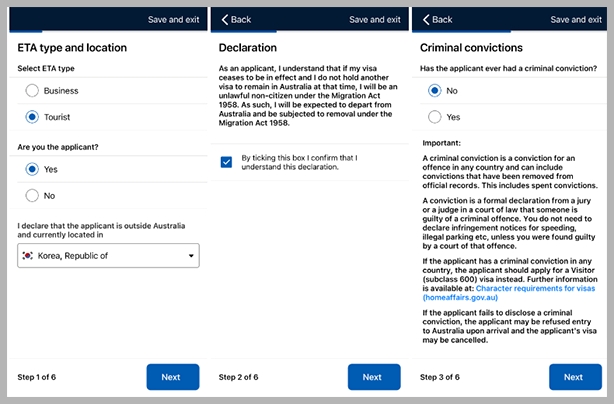This screenshot has height=404, width=614.
Task: Click Next on Step 1 of 6
Action: coord(173,377)
